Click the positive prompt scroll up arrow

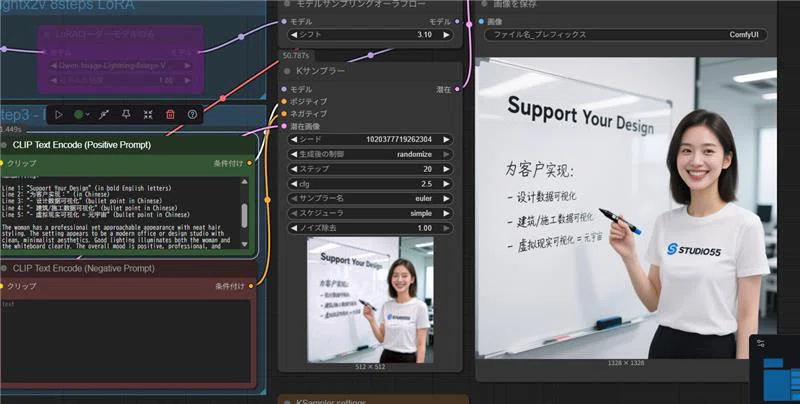tap(244, 182)
